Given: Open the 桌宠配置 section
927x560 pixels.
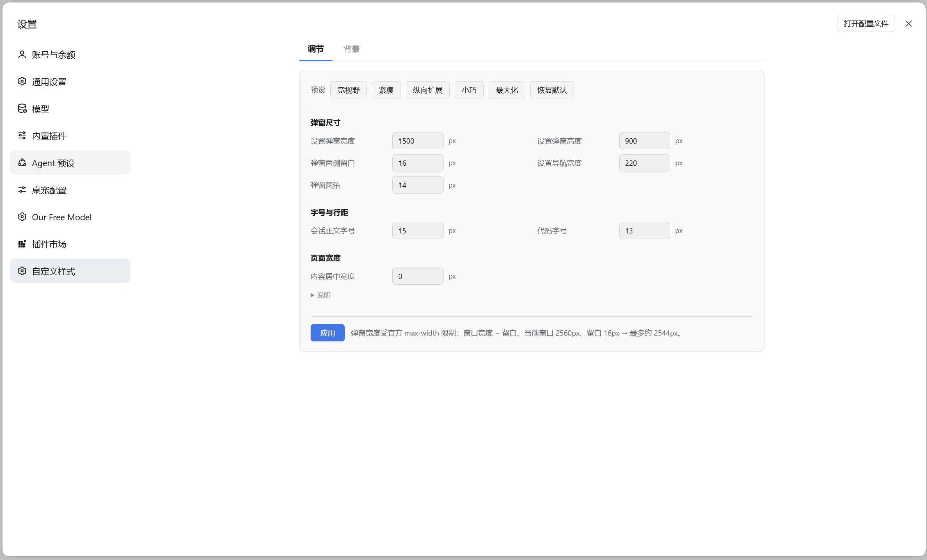Looking at the screenshot, I should click(70, 190).
